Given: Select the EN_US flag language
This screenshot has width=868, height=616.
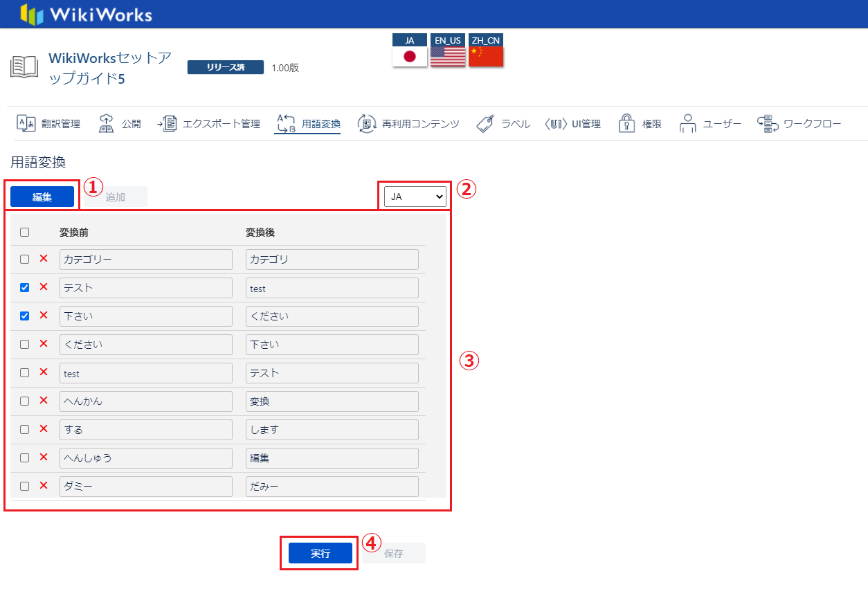Looking at the screenshot, I should point(448,56).
